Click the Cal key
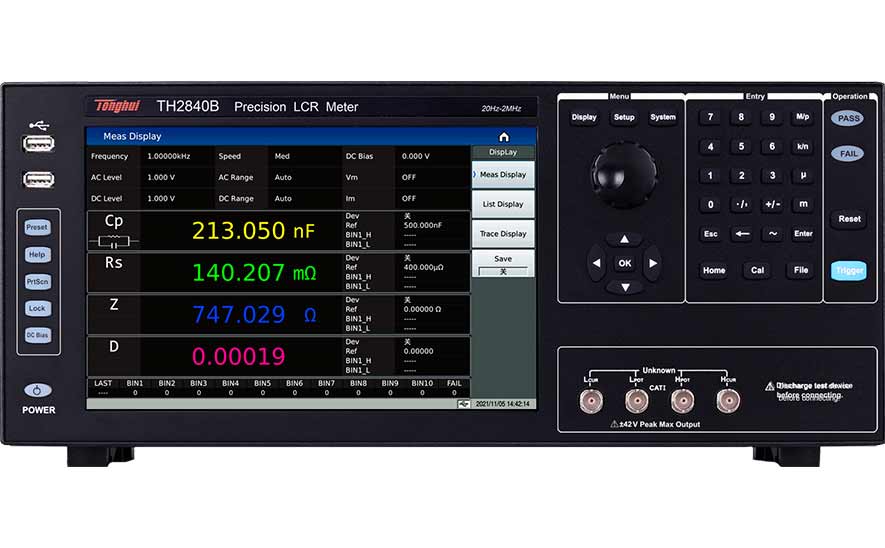 [x=757, y=270]
